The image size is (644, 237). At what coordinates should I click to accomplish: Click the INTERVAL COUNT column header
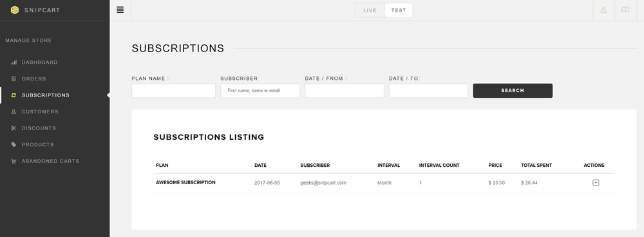[x=439, y=165]
